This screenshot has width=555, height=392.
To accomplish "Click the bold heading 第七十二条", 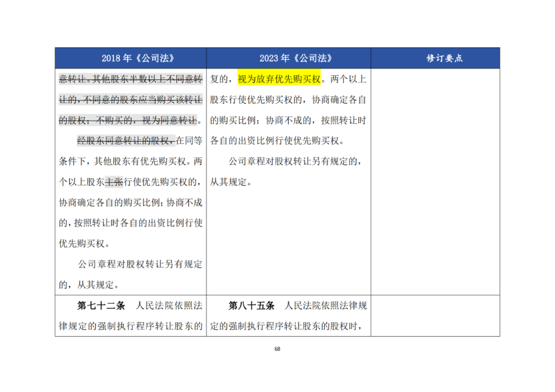I will 101,305.
